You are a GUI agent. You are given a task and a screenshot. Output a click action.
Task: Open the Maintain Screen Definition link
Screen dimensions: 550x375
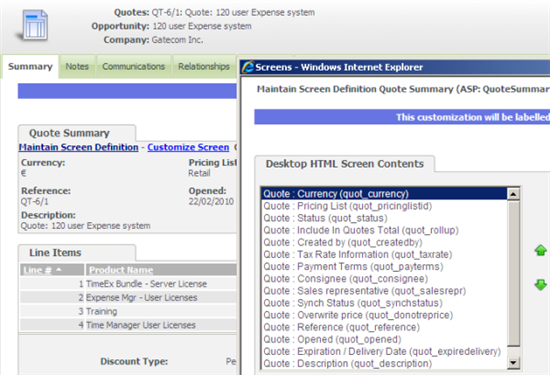pyautogui.click(x=79, y=147)
